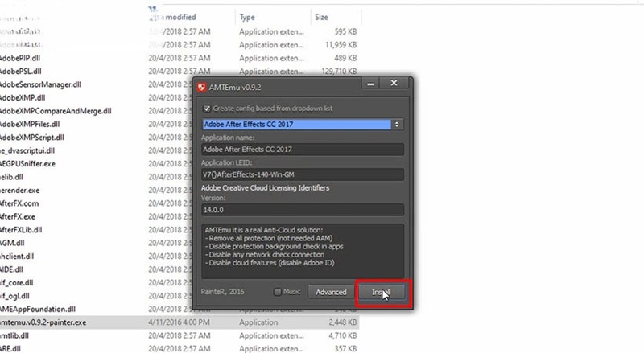Viewport: 644px width, 353px height.
Task: Select file aerender.exe
Action: click(19, 191)
